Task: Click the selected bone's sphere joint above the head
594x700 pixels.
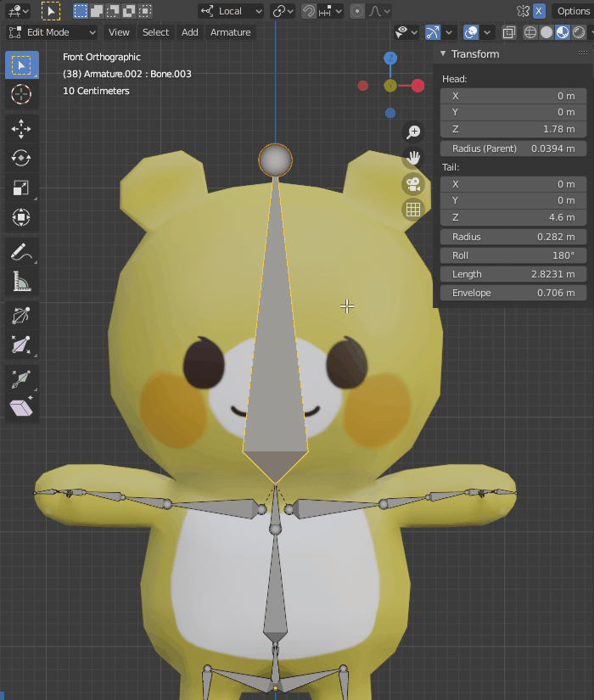Action: point(276,160)
